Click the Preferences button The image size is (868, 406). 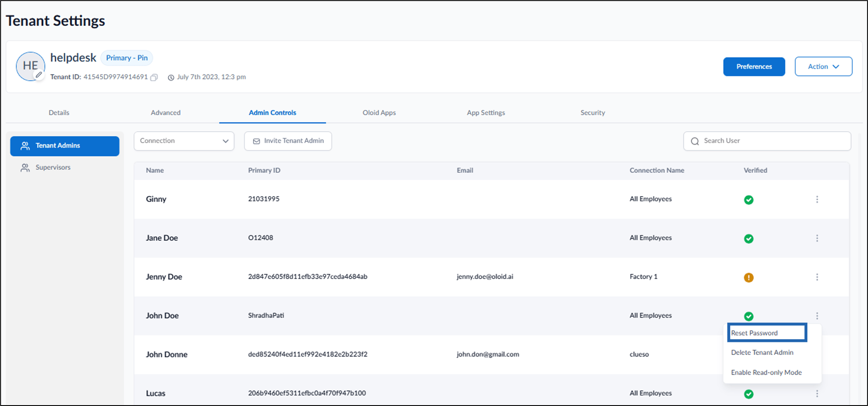point(754,67)
